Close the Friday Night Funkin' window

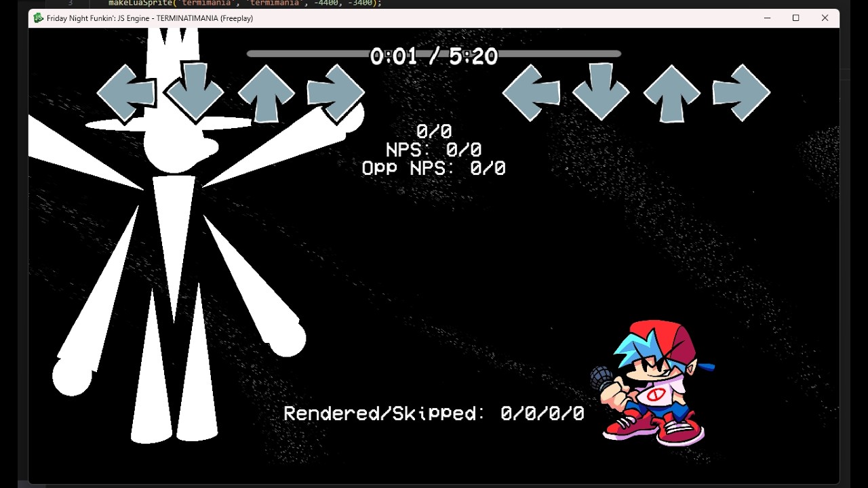(825, 18)
